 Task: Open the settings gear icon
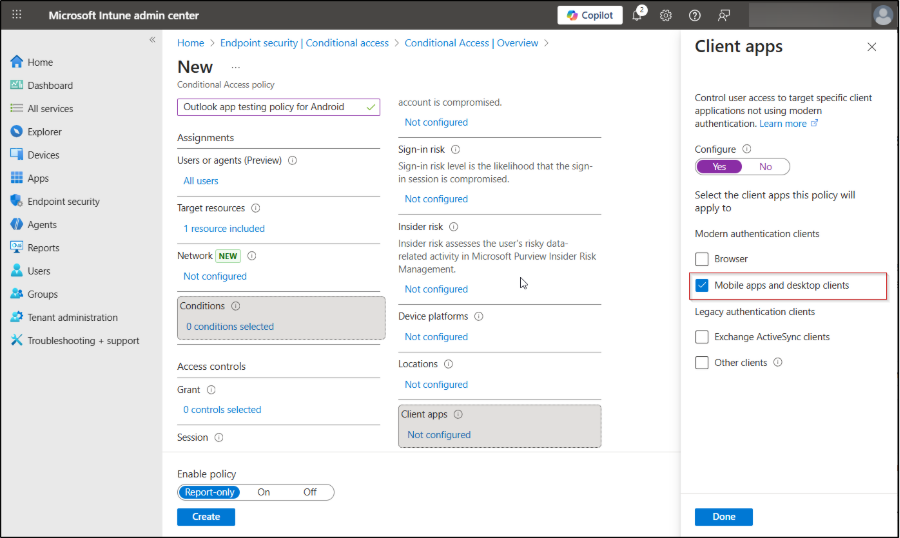[x=665, y=16]
